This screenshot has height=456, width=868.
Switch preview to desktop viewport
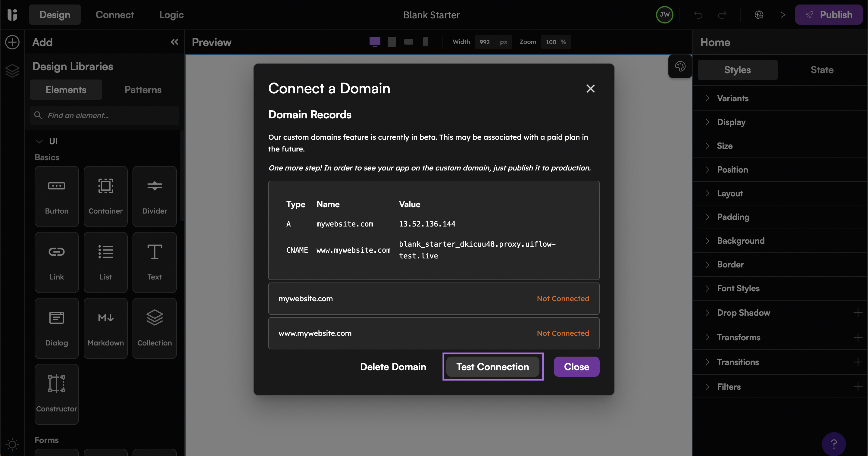coord(375,42)
